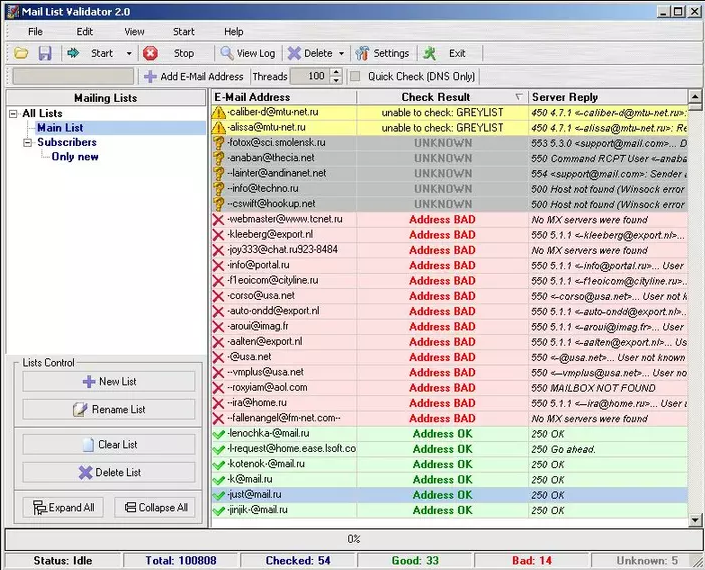Image resolution: width=705 pixels, height=570 pixels.
Task: Sort by the Check Result column header
Action: pos(435,97)
